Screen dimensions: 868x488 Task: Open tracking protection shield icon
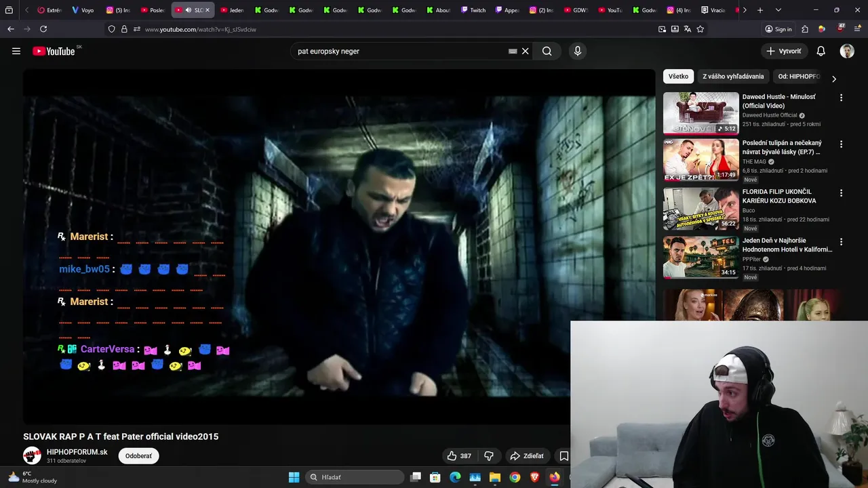coord(112,29)
